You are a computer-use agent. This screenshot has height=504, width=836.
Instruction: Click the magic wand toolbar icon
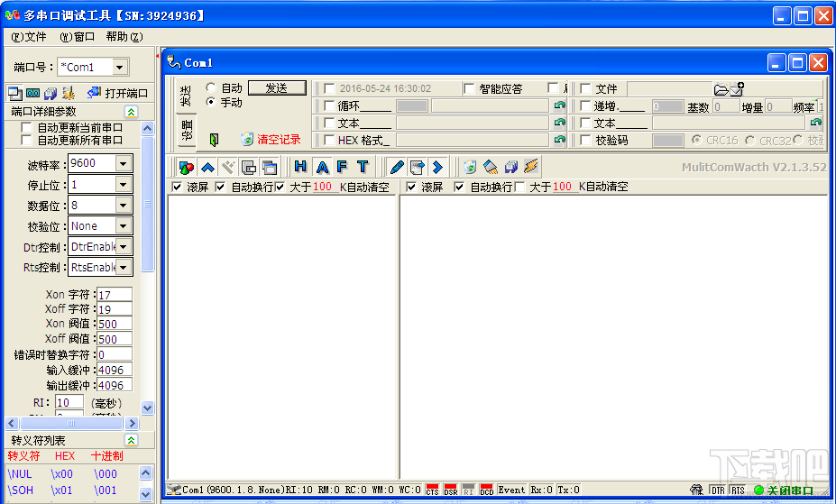tap(228, 168)
